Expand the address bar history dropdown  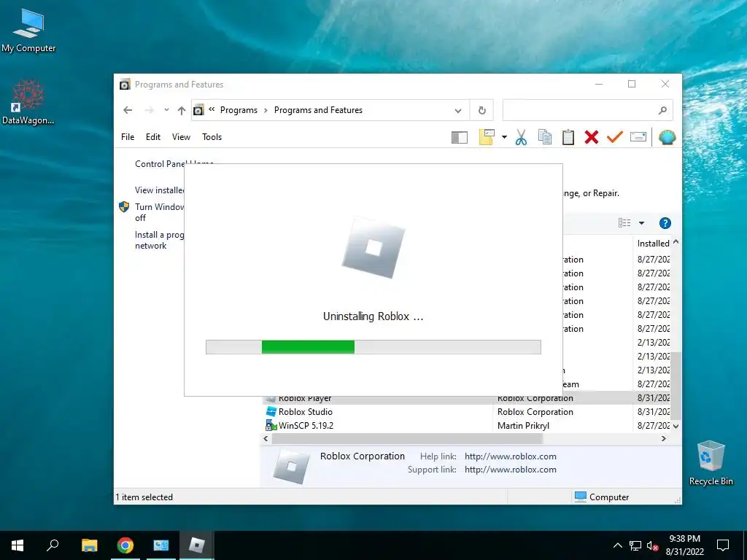coord(458,111)
